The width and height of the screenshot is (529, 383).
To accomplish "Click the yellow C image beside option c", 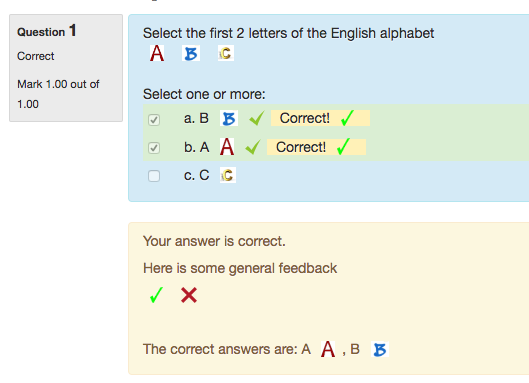I will click(x=228, y=175).
